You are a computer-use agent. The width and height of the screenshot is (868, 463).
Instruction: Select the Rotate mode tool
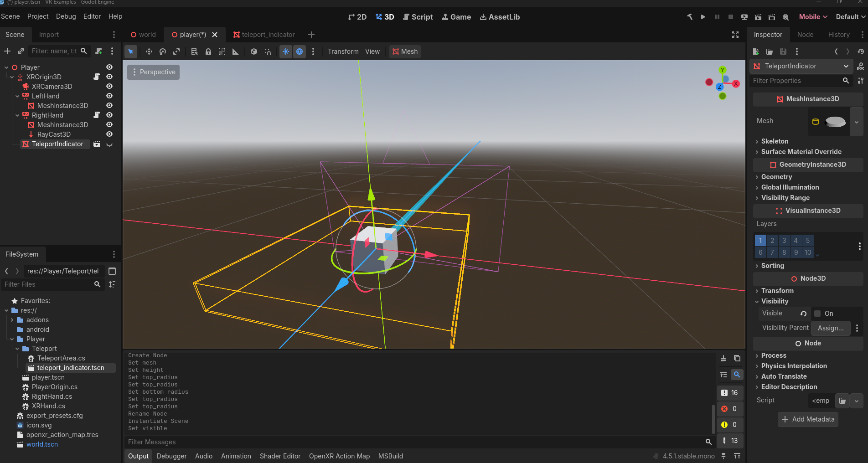(163, 51)
